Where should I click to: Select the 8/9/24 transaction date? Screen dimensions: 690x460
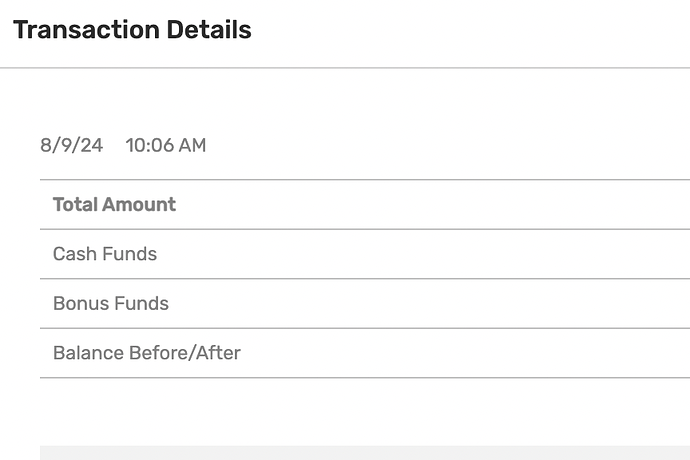pos(71,145)
